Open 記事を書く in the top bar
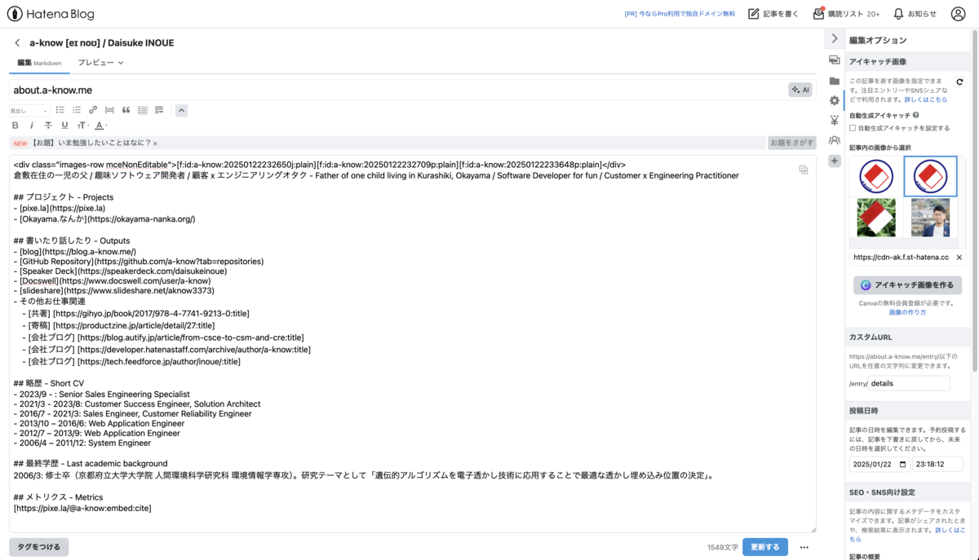Viewport: 979px width, 560px height. point(773,14)
